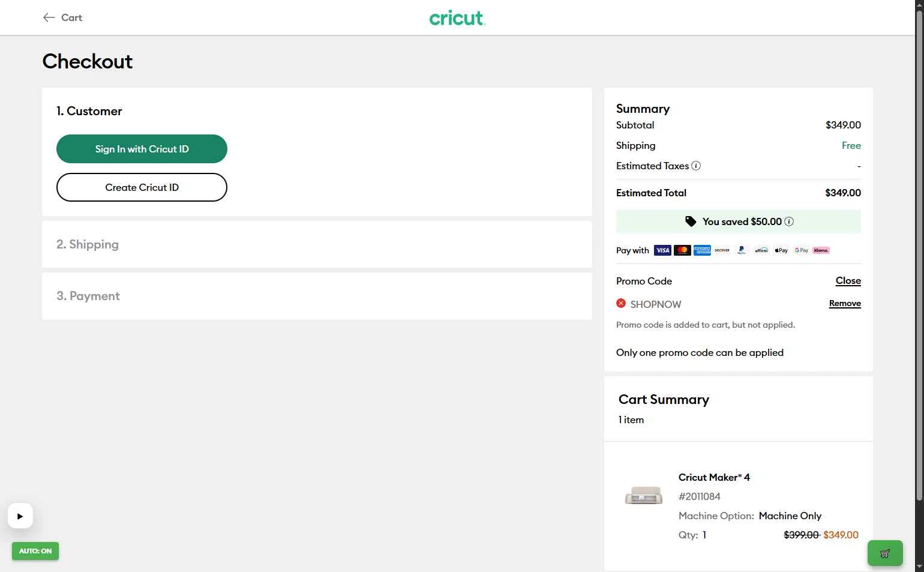The width and height of the screenshot is (924, 572).
Task: Click the scrollbar down arrow
Action: tap(919, 567)
